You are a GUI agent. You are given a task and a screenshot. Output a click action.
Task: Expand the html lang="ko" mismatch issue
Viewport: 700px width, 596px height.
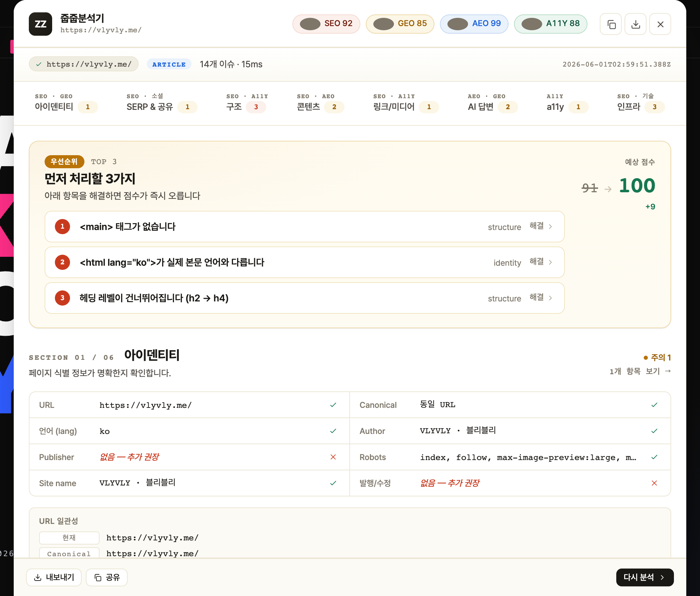(x=304, y=262)
